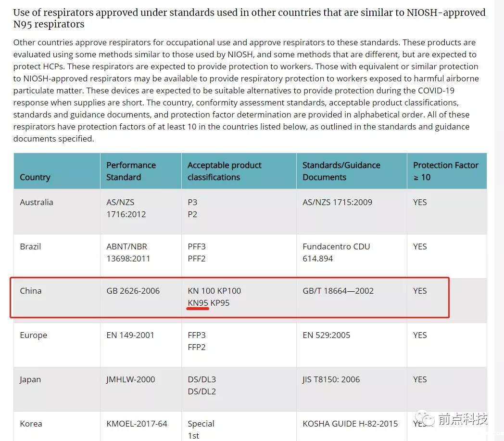Viewport: 504px width, 441px height.
Task: Click the Brazil row PFF3 classification
Action: point(197,246)
